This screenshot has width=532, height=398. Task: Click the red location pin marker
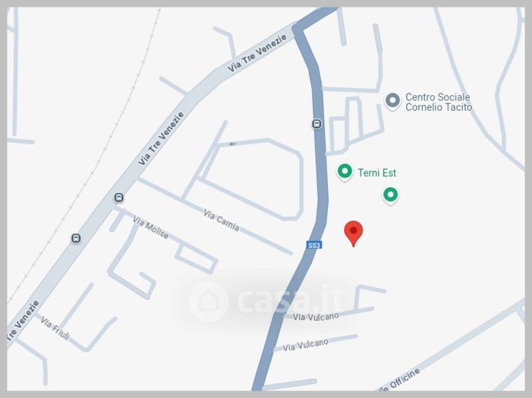coord(353,234)
